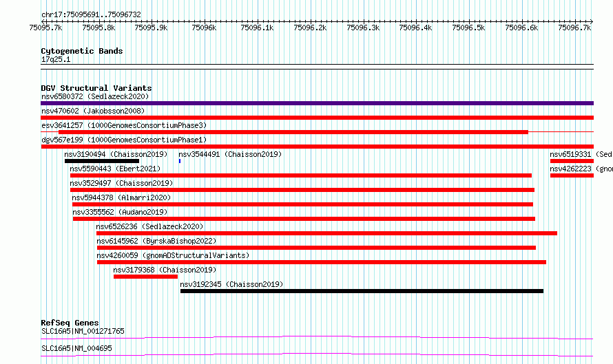Open nsv6526236 (Sedlazeck2020) label
This screenshot has width=613, height=364.
149,226
